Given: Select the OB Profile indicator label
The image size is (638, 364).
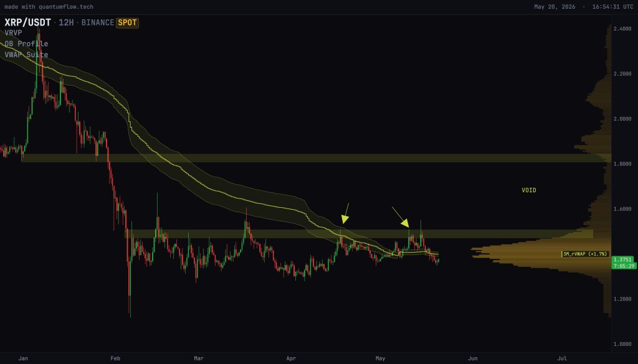Looking at the screenshot, I should (26, 44).
